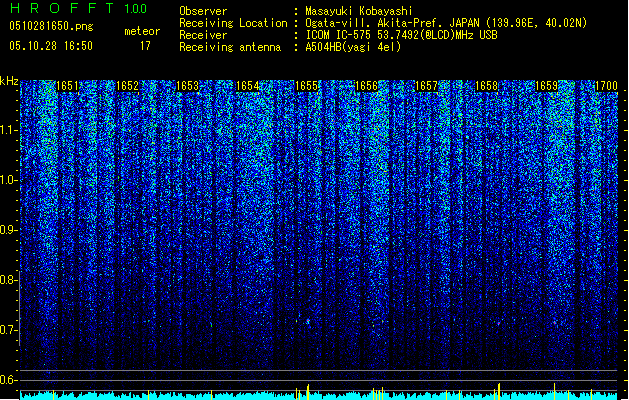Viewport: 629px width, 400px height.
Task: Click the 1654 time marker
Action: click(248, 86)
